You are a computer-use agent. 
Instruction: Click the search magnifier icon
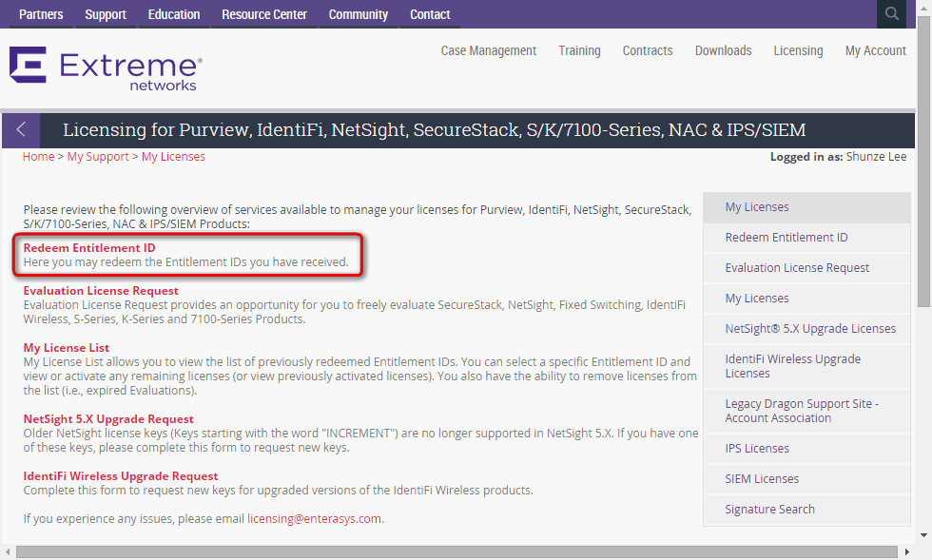[891, 13]
